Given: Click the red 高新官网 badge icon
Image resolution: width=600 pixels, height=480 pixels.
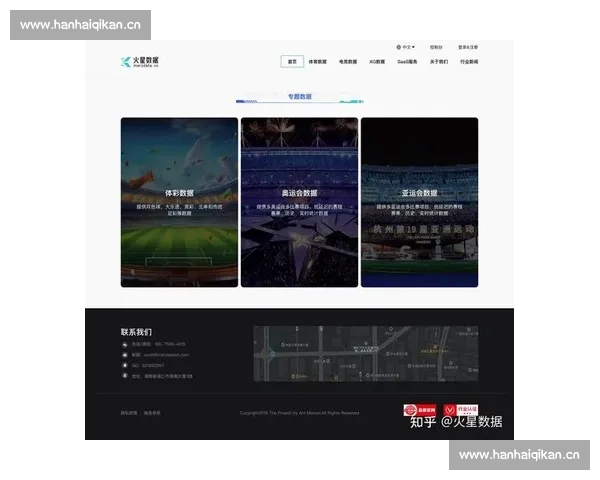Looking at the screenshot, I should tap(412, 411).
